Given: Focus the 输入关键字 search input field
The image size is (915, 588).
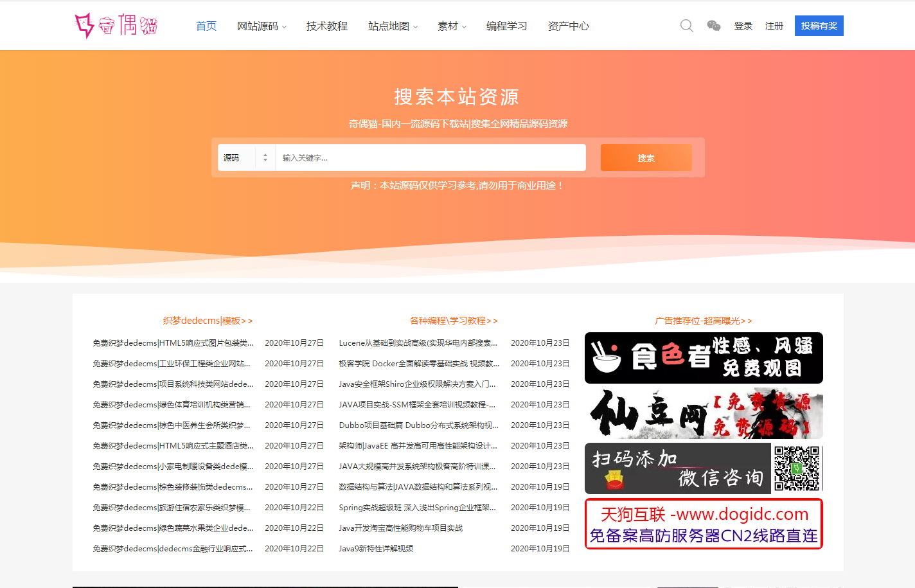Looking at the screenshot, I should 431,157.
